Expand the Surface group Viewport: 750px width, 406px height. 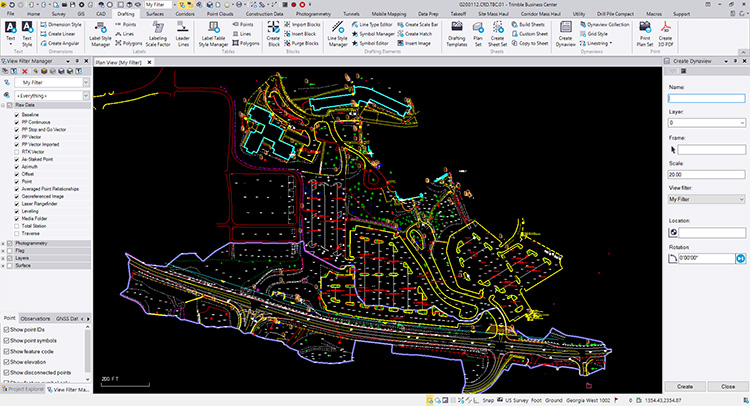tap(3, 265)
